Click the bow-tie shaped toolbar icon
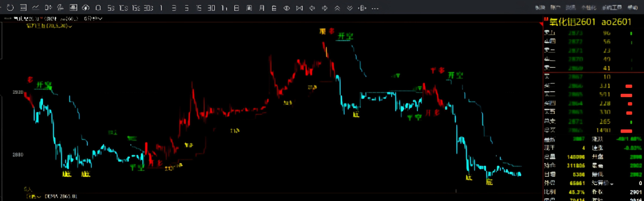This screenshot has height=201, width=644. [x=299, y=8]
